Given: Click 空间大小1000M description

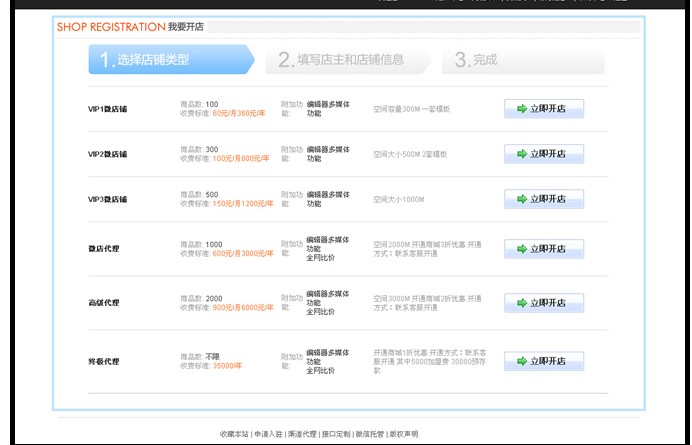Looking at the screenshot, I should pos(399,200).
